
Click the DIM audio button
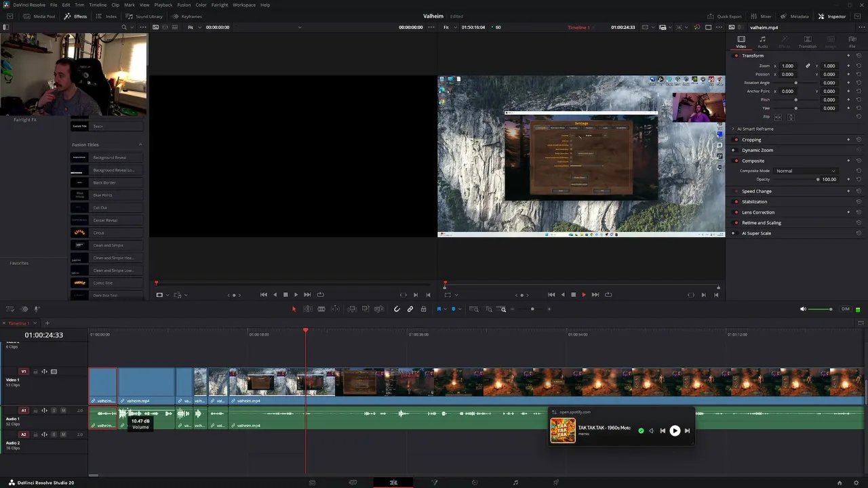pyautogui.click(x=845, y=309)
